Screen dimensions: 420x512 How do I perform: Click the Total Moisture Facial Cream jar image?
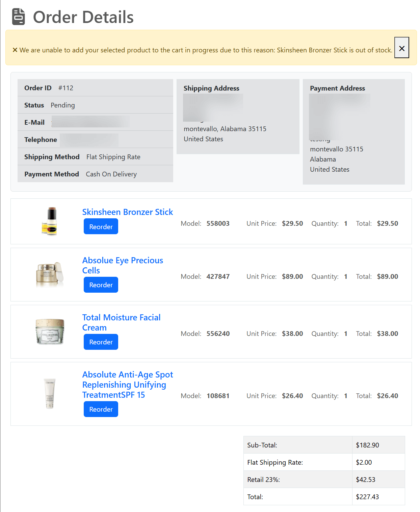point(50,332)
